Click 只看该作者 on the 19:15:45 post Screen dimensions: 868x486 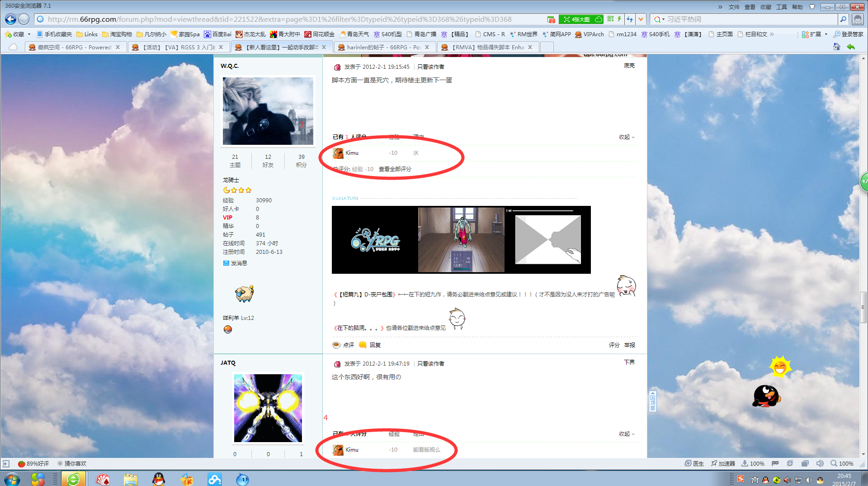430,67
